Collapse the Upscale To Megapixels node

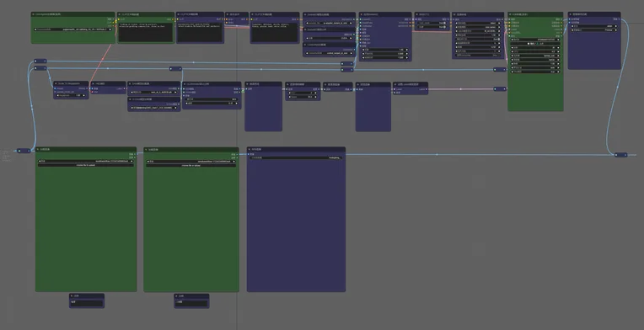[x=56, y=83]
